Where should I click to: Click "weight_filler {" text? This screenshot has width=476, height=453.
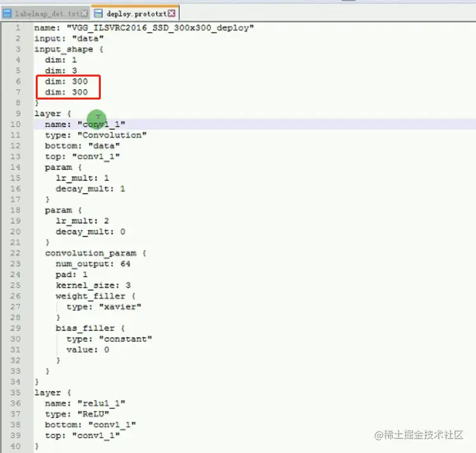[x=96, y=296]
